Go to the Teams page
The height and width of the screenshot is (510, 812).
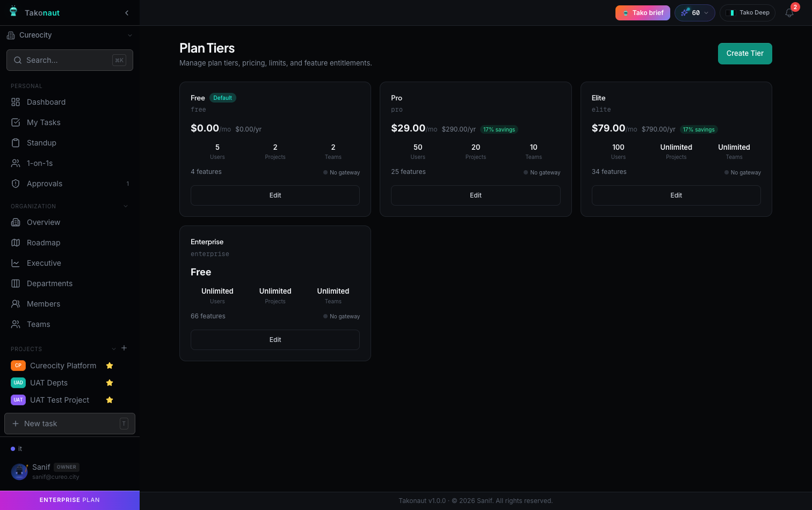click(70, 324)
